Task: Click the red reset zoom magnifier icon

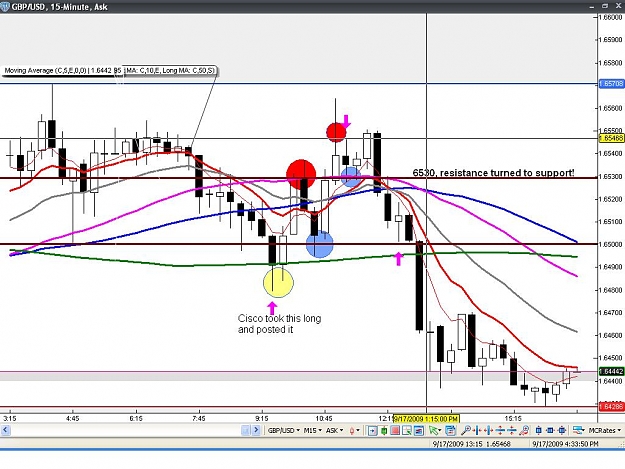Action: coord(525,430)
